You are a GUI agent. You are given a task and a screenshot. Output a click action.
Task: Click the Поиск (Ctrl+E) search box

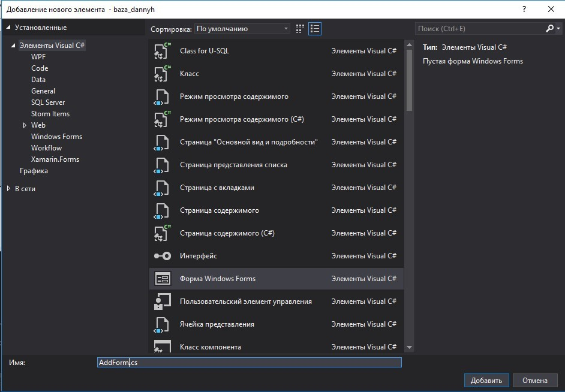(x=480, y=28)
